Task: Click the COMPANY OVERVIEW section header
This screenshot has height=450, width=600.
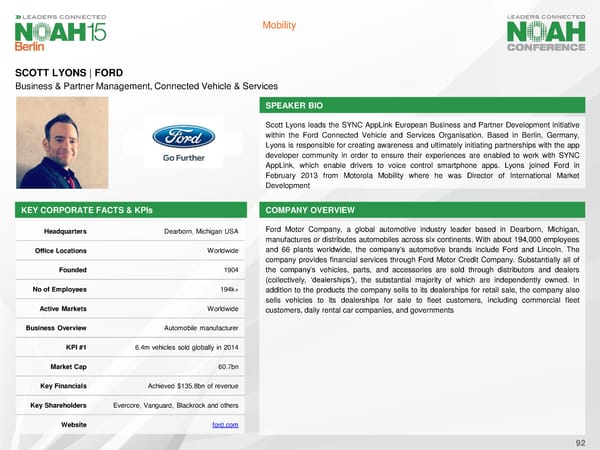Action: [x=305, y=210]
